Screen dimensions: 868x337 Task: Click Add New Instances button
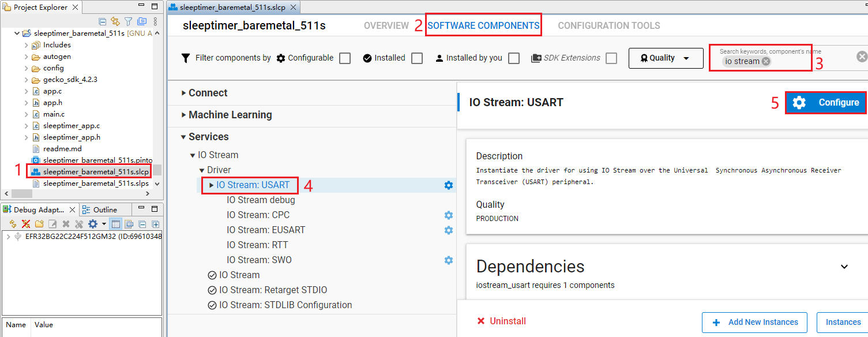coord(754,322)
